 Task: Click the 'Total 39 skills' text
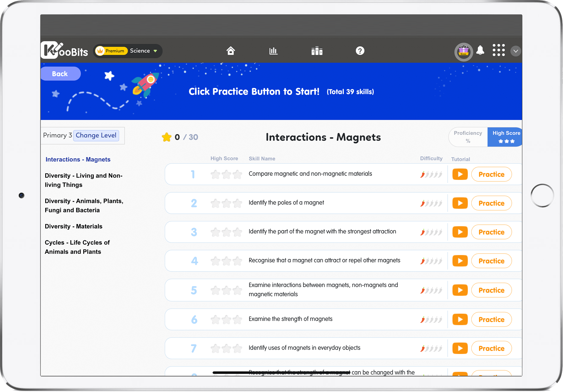point(350,92)
